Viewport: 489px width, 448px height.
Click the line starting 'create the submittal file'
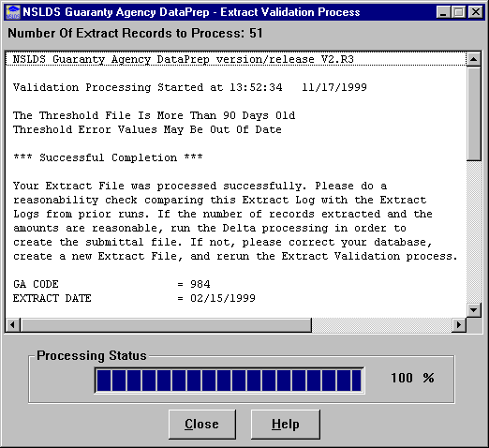(x=223, y=242)
